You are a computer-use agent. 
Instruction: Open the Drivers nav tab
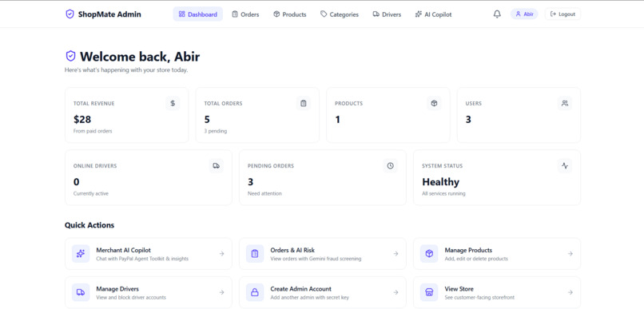coord(387,14)
